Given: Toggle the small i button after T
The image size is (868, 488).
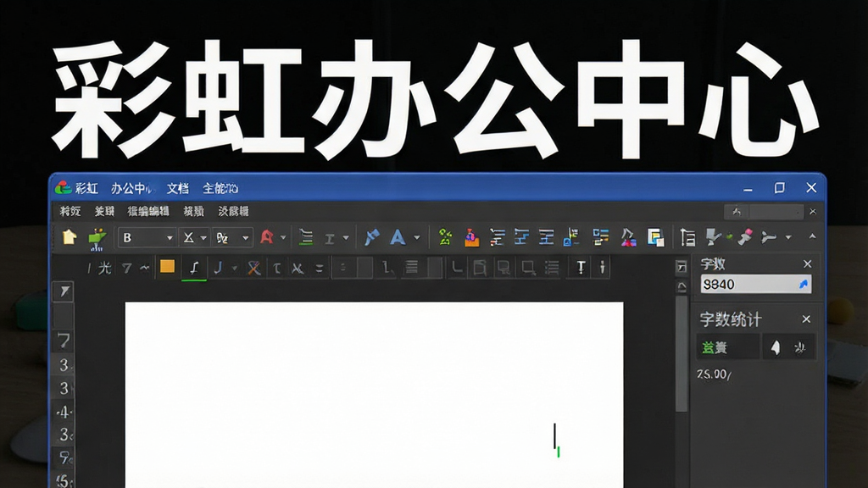Looking at the screenshot, I should point(603,268).
